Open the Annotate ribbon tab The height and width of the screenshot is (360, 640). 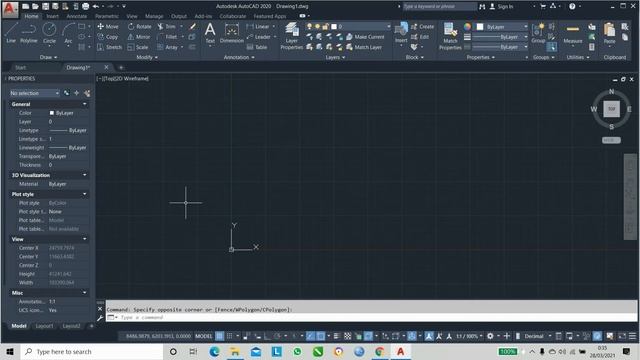pyautogui.click(x=77, y=16)
